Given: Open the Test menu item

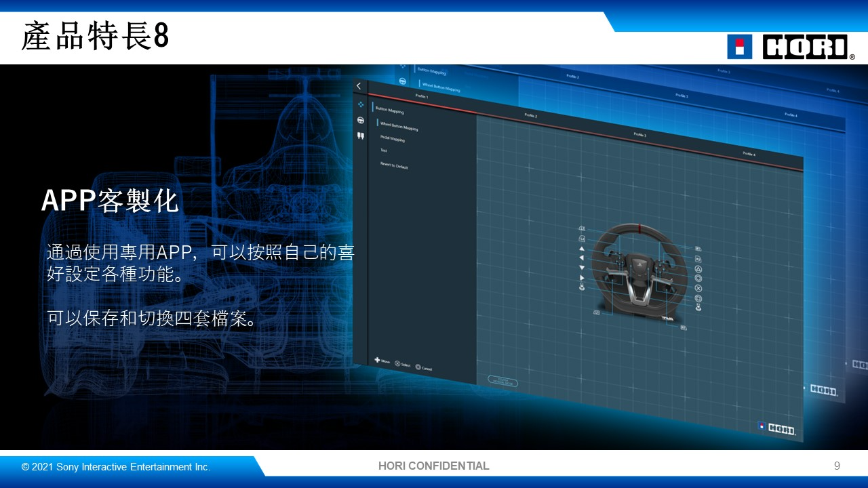Looking at the screenshot, I should 384,150.
